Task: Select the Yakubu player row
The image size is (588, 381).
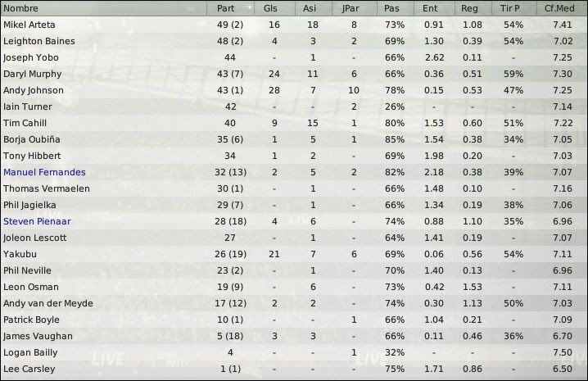Action: [294, 254]
